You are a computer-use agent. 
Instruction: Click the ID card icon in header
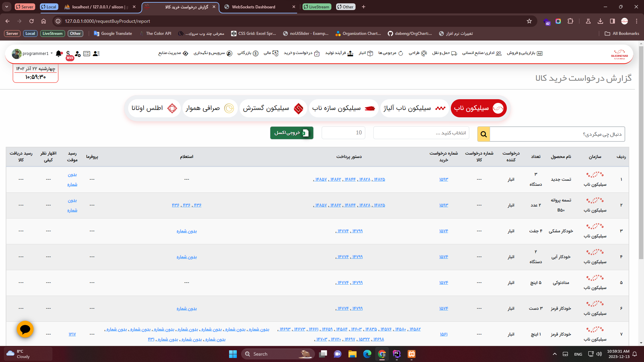tap(87, 54)
